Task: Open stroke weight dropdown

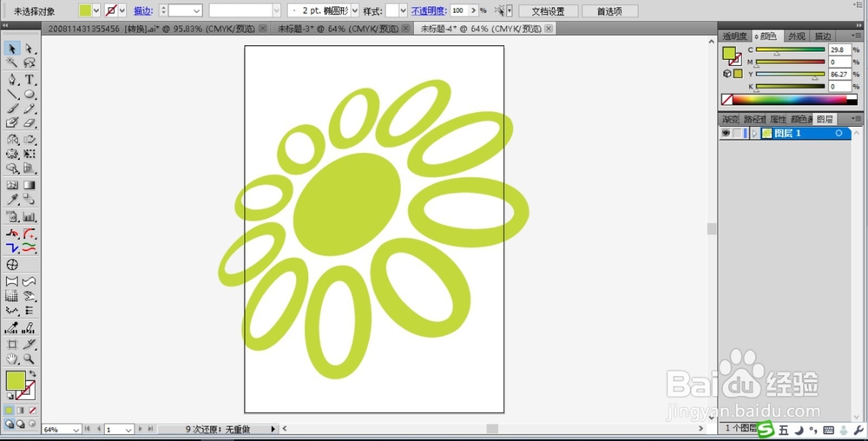Action: [x=197, y=10]
